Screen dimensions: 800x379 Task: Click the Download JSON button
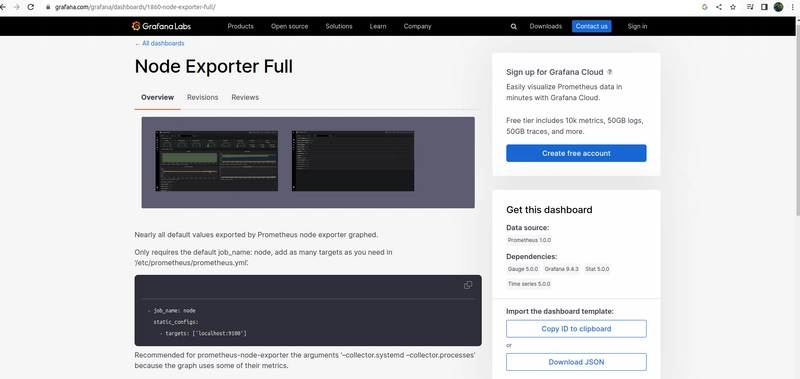(576, 362)
